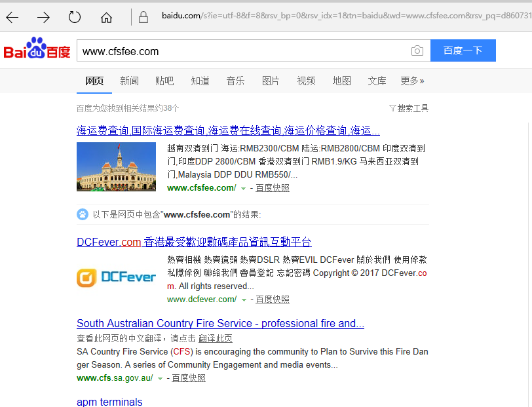The height and width of the screenshot is (407, 532).
Task: Expand the arrow next to www.cfs.sa.gov.au/
Action: point(160,378)
